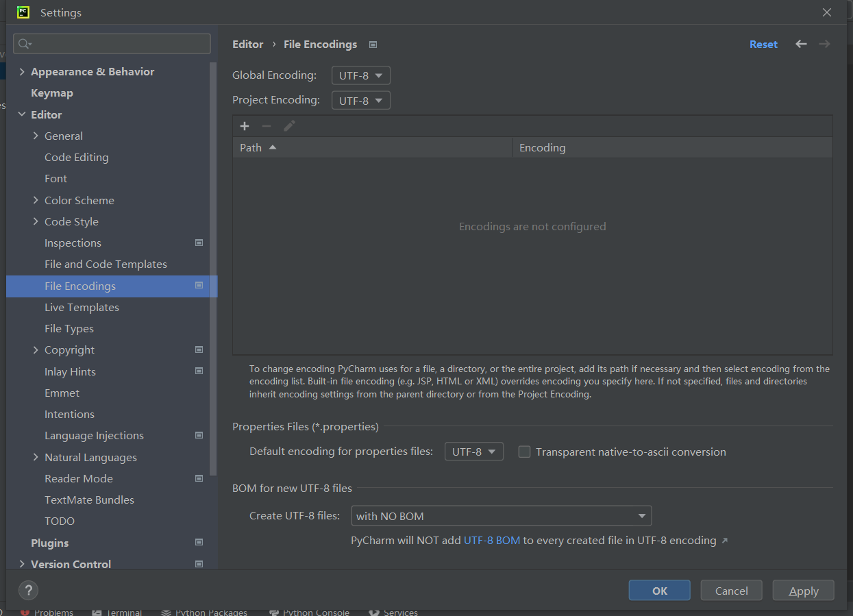The height and width of the screenshot is (616, 853).
Task: Expand the Code Style node arrow
Action: (x=36, y=221)
